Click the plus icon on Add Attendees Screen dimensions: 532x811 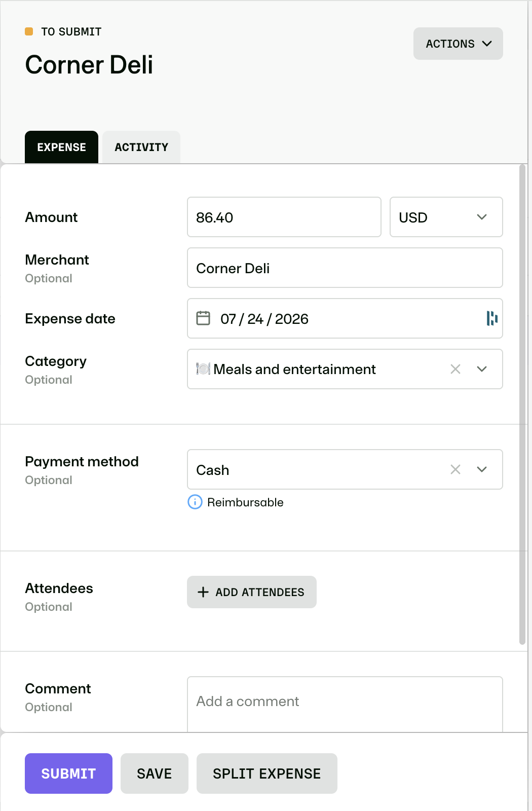pos(203,592)
